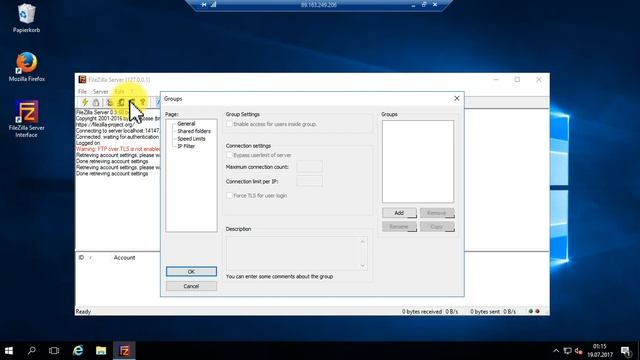This screenshot has width=640, height=360.
Task: Select the Speed Limits page
Action: coord(191,139)
